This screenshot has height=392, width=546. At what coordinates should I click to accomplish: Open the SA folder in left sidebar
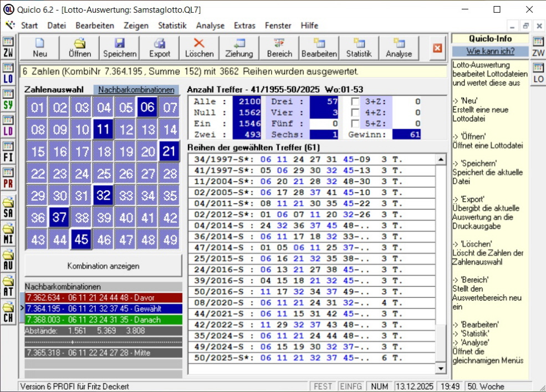(8, 207)
